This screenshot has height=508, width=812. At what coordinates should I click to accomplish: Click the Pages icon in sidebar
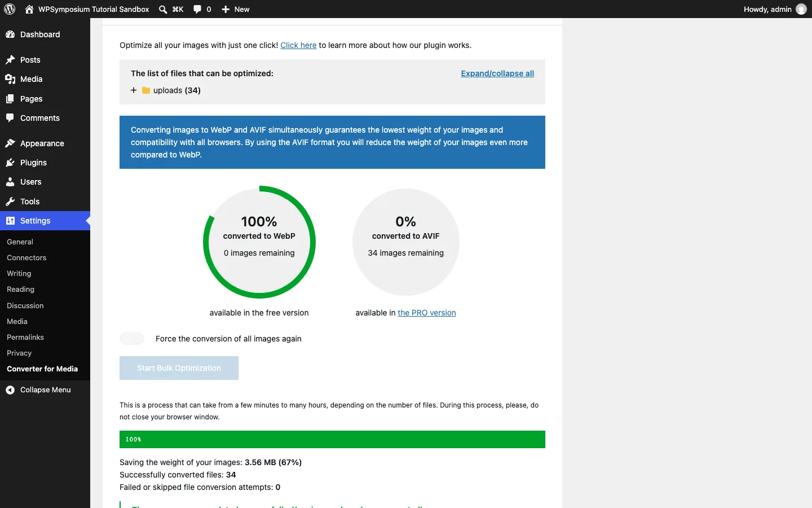(10, 99)
